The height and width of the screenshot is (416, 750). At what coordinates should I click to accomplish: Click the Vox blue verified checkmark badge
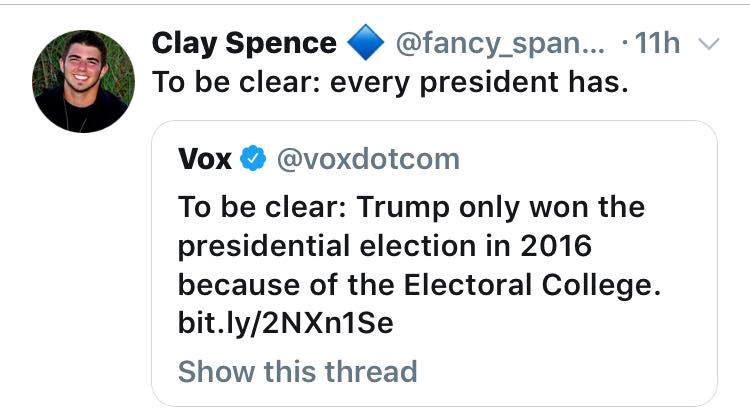tap(253, 158)
